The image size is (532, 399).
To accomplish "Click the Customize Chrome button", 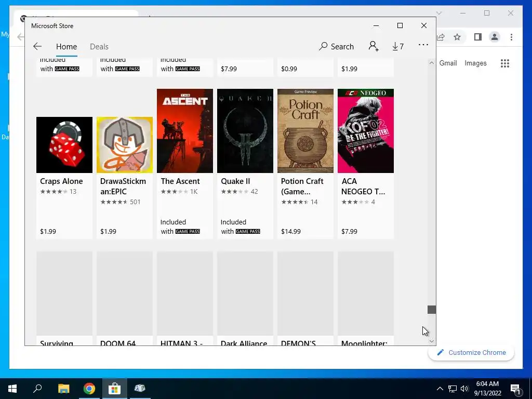I will click(472, 353).
